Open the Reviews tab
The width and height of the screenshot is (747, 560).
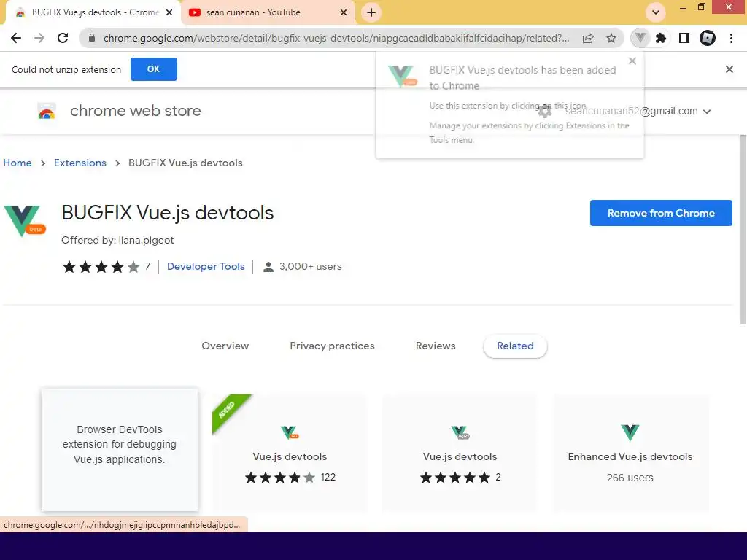coord(436,346)
